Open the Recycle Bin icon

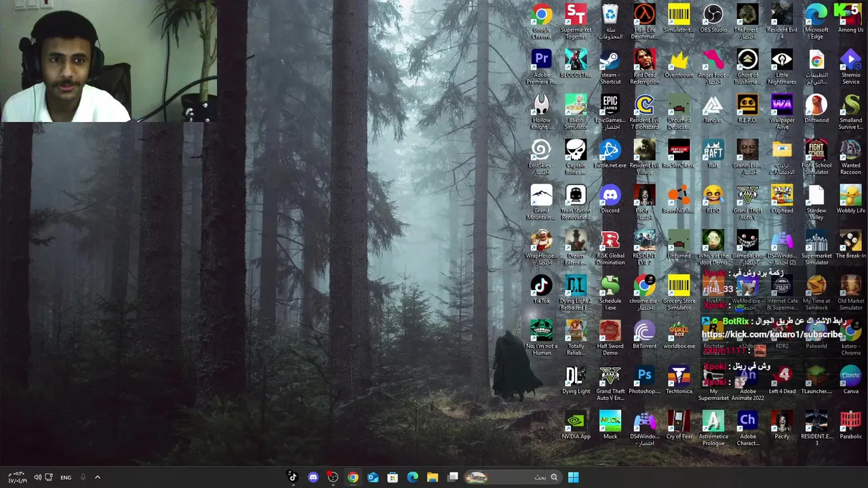(610, 21)
